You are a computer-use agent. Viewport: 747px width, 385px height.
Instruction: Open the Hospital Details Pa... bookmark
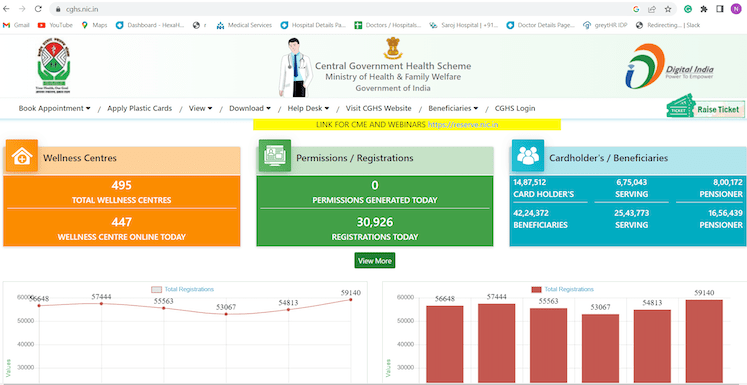click(313, 25)
